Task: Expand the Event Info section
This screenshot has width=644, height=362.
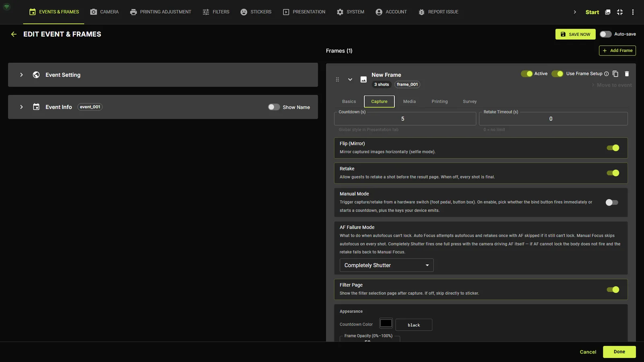Action: 22,107
